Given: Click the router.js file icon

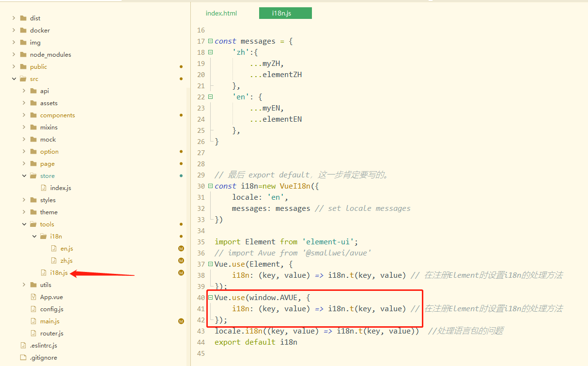Looking at the screenshot, I should click(x=33, y=333).
